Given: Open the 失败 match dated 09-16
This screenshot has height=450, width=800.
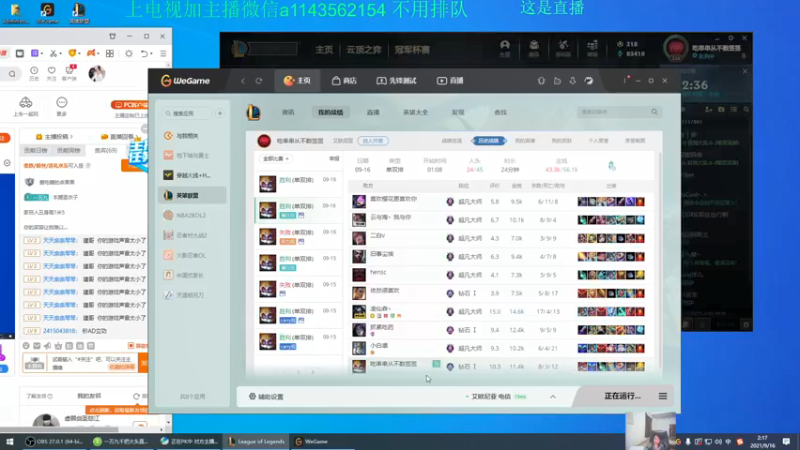Looking at the screenshot, I should (x=298, y=237).
